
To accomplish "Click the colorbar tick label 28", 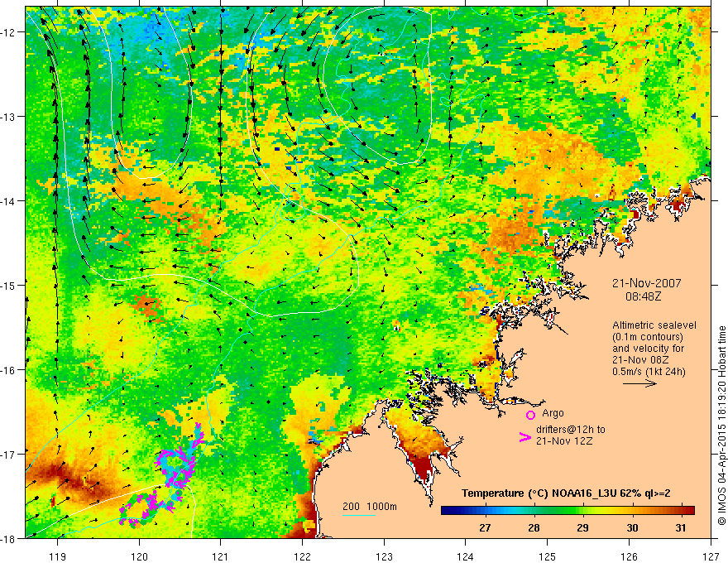I will (x=534, y=527).
